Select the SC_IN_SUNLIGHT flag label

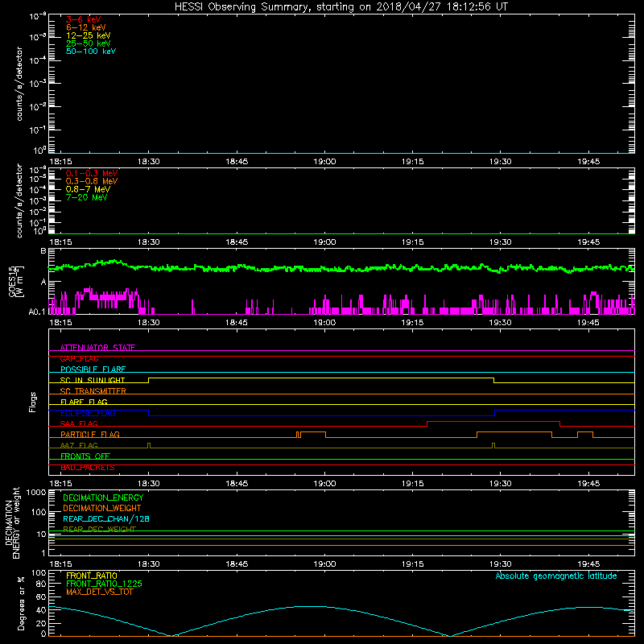[x=93, y=380]
